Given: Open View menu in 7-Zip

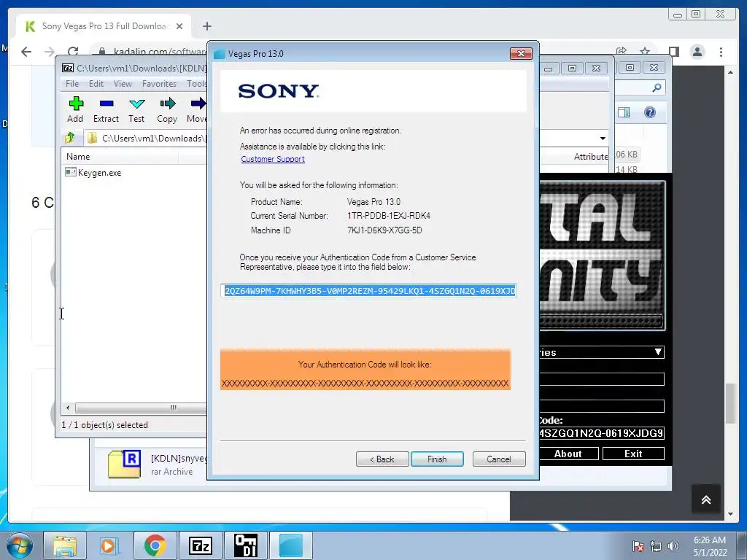Looking at the screenshot, I should point(123,84).
